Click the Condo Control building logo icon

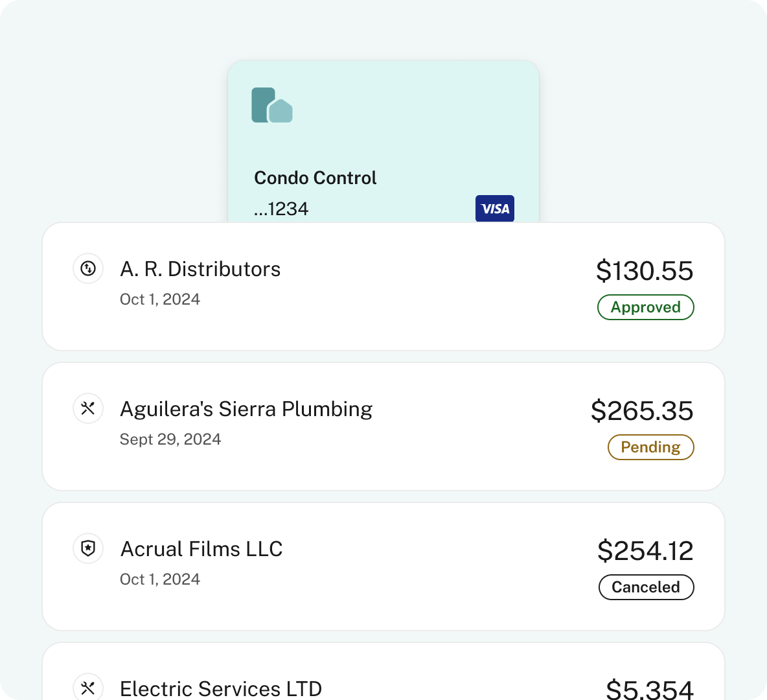(272, 106)
